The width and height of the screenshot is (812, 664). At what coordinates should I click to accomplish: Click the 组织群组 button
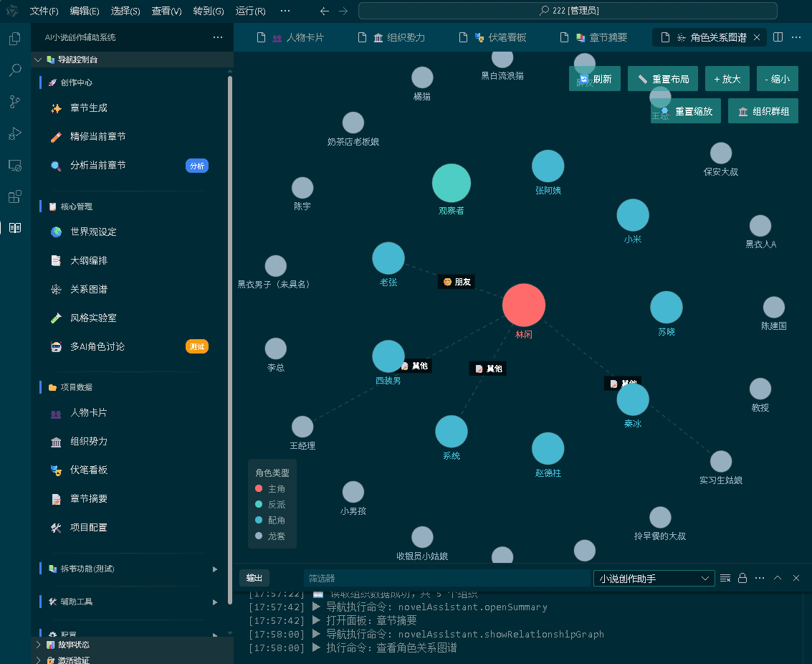point(763,111)
